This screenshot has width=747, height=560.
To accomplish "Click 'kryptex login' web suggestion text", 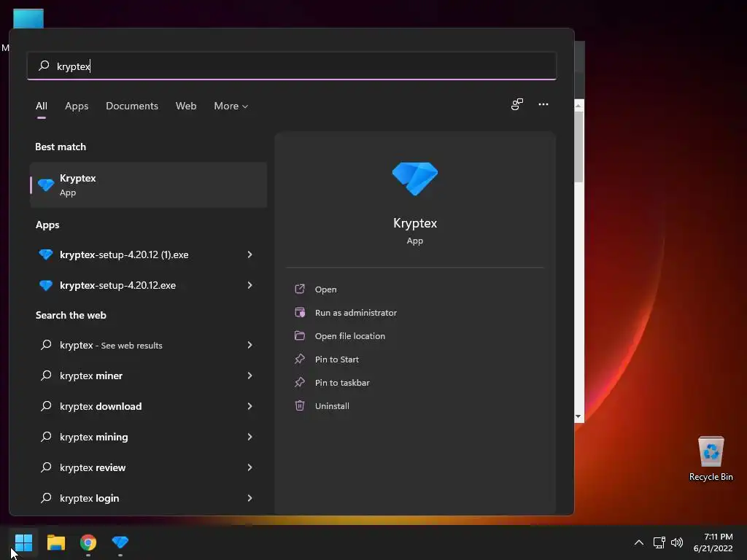I will click(89, 497).
